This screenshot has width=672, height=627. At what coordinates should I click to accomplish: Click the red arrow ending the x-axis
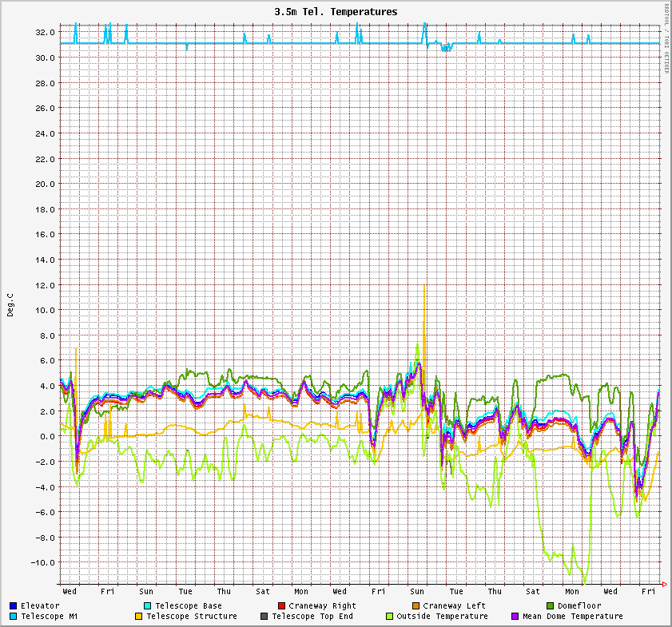pos(665,583)
